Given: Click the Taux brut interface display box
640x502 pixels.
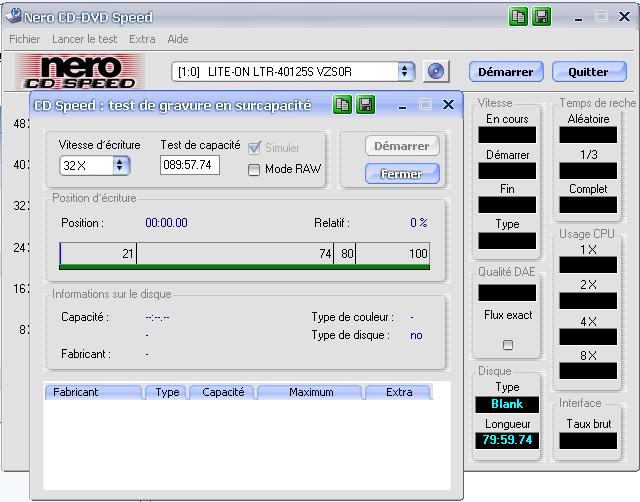Looking at the screenshot, I should [x=588, y=441].
